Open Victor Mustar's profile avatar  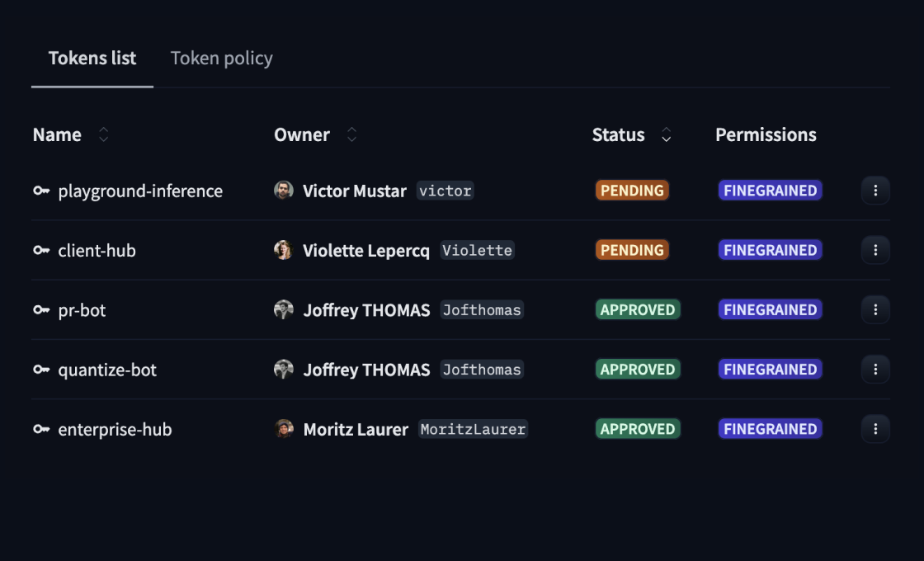point(285,190)
